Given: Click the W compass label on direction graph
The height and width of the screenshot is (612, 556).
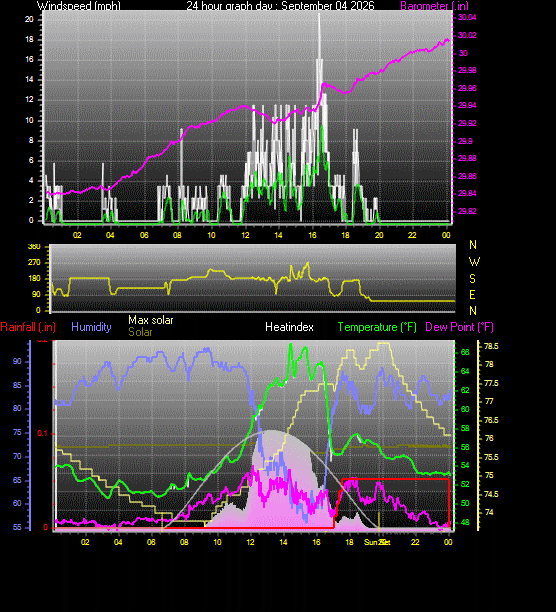Looking at the screenshot, I should [474, 262].
